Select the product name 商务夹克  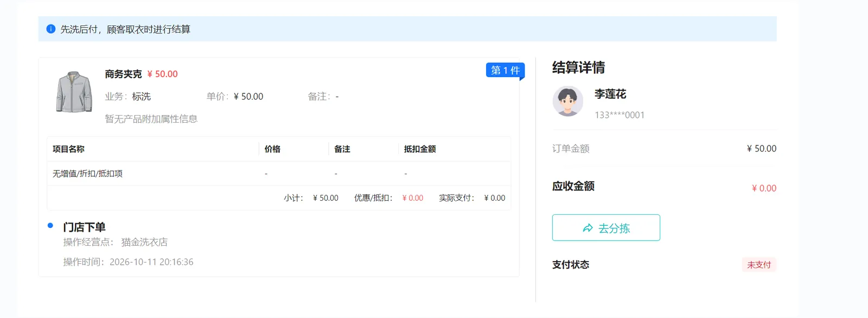pyautogui.click(x=123, y=74)
